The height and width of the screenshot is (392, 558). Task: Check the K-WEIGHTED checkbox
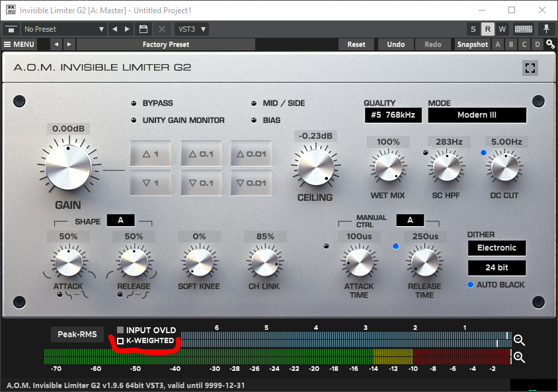pos(120,341)
